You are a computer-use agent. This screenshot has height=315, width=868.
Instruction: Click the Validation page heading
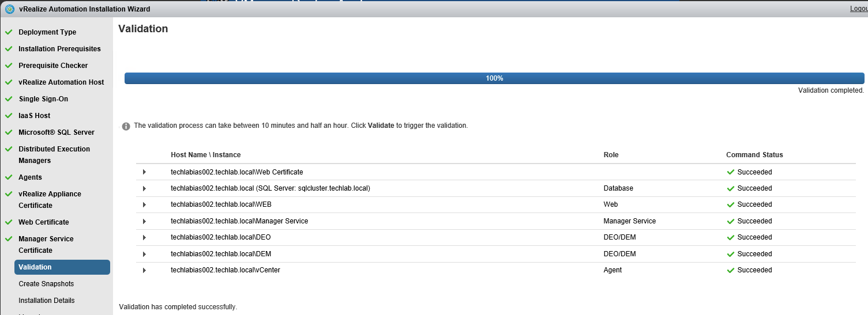point(143,29)
